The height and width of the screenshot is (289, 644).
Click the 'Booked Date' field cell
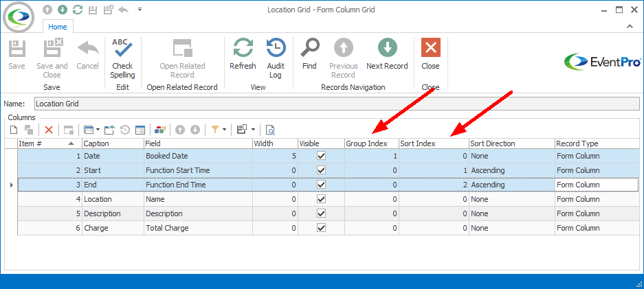coord(199,157)
